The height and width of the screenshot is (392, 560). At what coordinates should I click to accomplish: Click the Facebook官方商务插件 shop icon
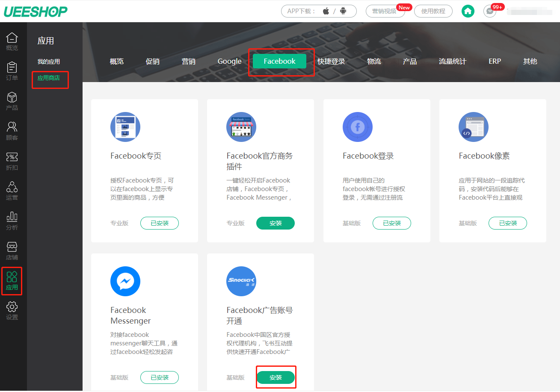(241, 127)
